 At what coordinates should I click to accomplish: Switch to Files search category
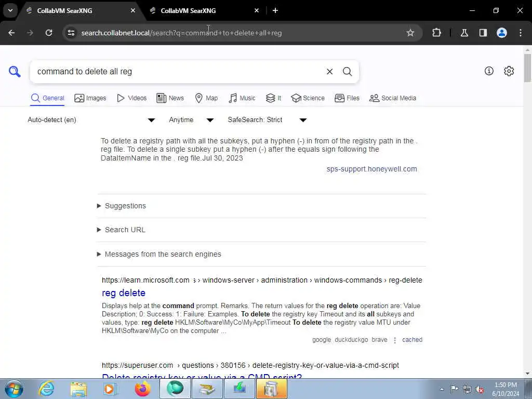coord(347,98)
